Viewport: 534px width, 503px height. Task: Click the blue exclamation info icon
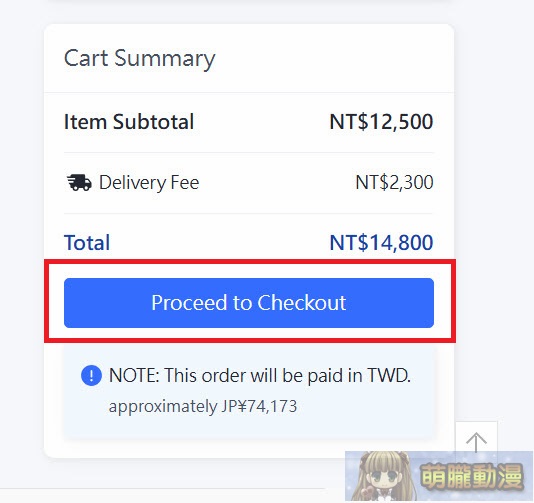(91, 376)
